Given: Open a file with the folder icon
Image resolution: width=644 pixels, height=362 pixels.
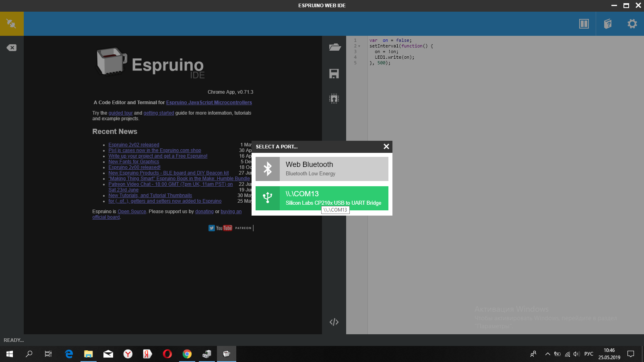Looking at the screenshot, I should click(334, 47).
